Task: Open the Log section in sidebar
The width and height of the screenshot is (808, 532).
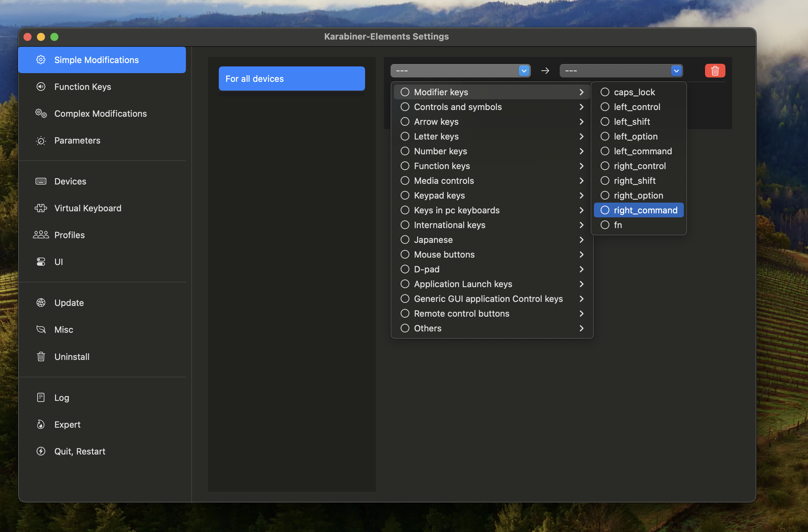Action: coord(61,397)
